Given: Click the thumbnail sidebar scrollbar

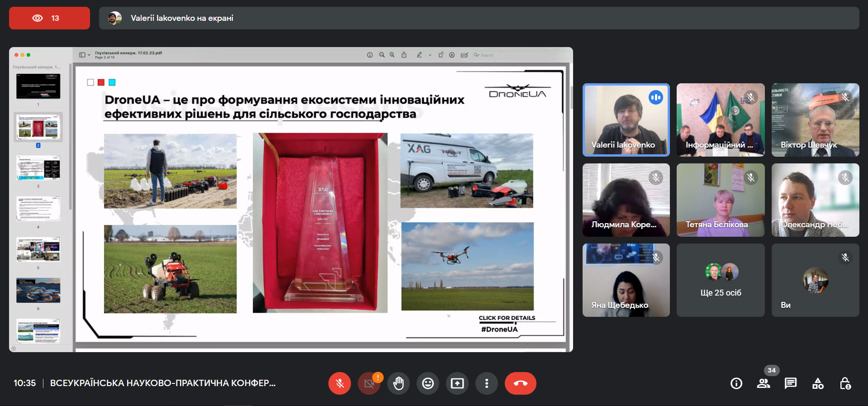Looking at the screenshot, I should pos(70,136).
